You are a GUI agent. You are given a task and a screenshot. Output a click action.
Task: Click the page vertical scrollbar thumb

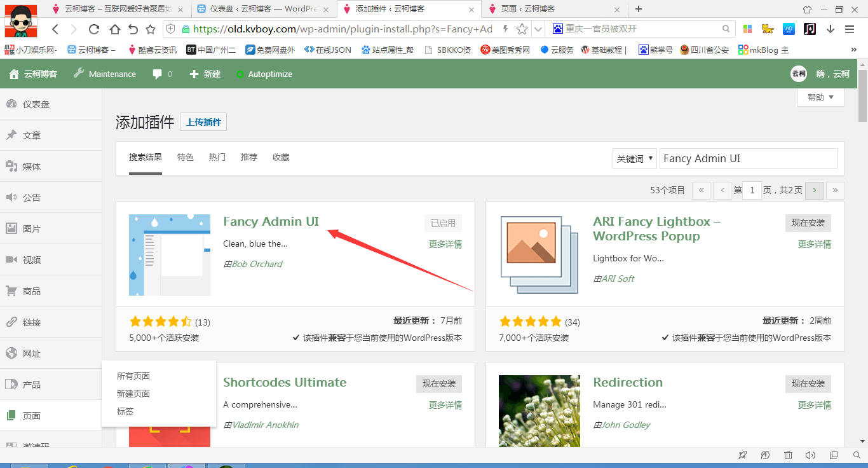862,95
